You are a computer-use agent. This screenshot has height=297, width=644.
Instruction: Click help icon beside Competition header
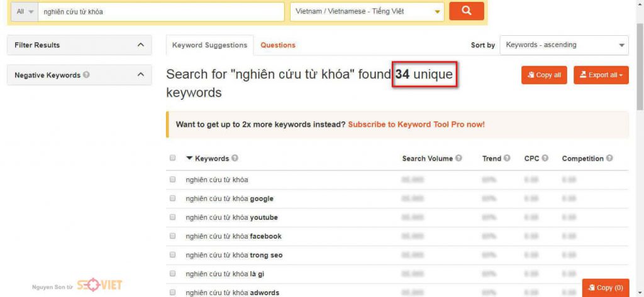pos(609,158)
